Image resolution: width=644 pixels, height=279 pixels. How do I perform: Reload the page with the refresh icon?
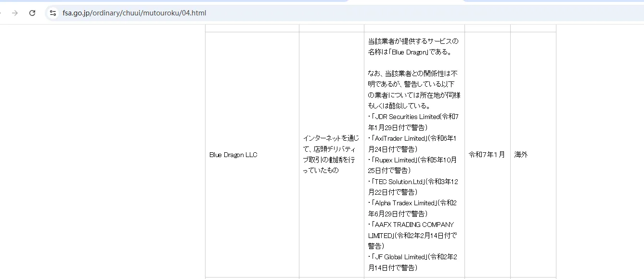click(32, 13)
